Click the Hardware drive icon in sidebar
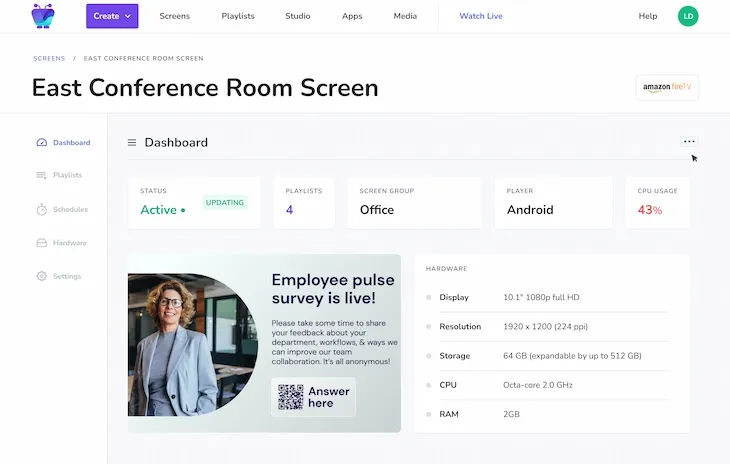Screen dimensions: 730x464 coord(41,243)
